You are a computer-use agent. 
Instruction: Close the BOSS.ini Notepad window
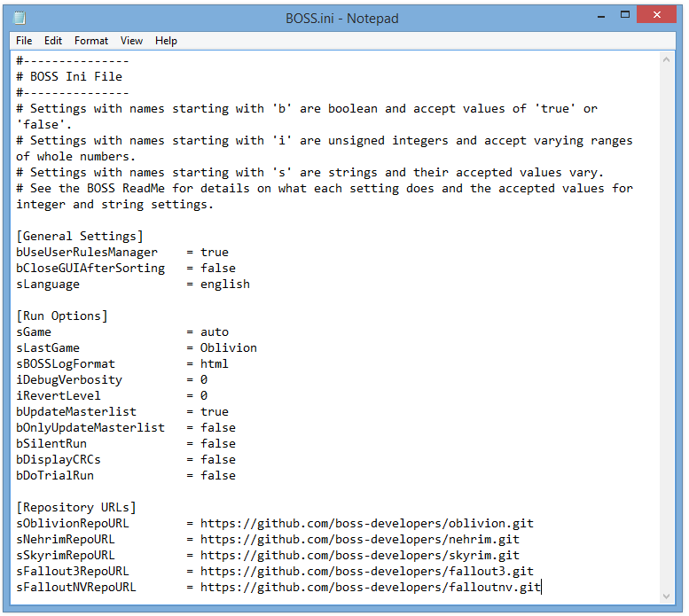point(656,14)
